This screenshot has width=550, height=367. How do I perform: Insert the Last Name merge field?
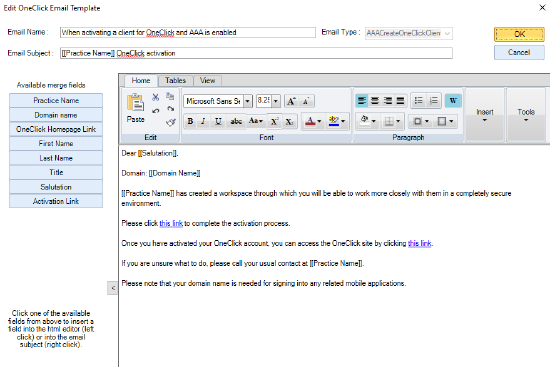click(x=56, y=158)
